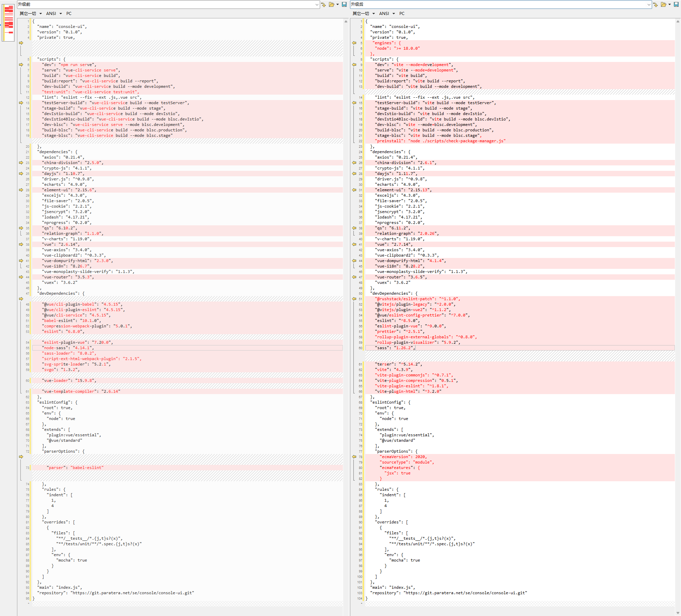Expand the left path combo box dropdown

(x=317, y=4)
